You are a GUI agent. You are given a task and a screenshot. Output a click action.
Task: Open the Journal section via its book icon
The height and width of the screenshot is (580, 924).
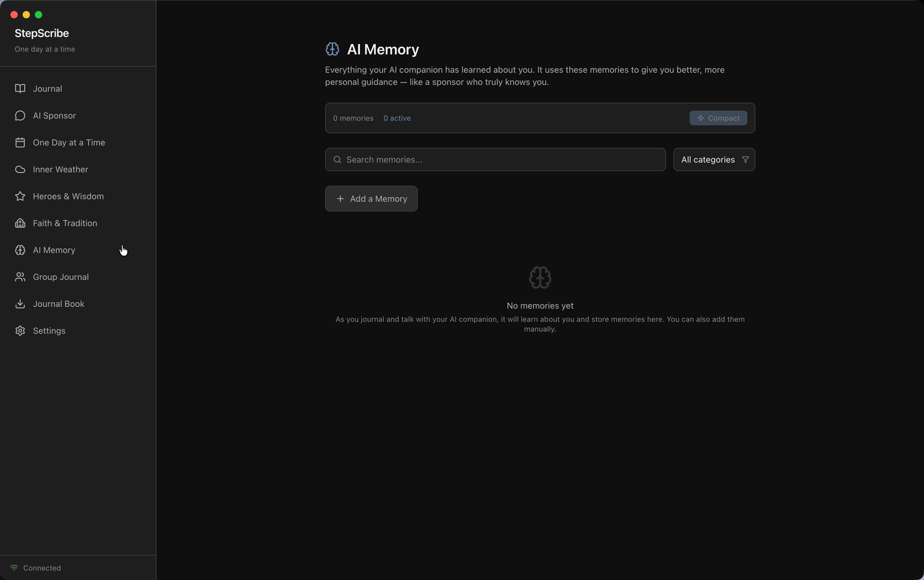click(x=20, y=89)
